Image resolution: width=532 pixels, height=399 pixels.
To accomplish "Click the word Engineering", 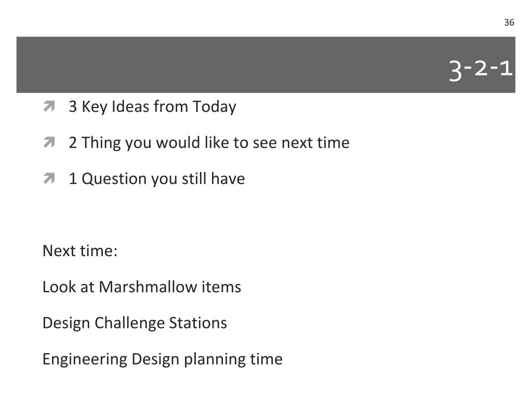I will [85, 360].
